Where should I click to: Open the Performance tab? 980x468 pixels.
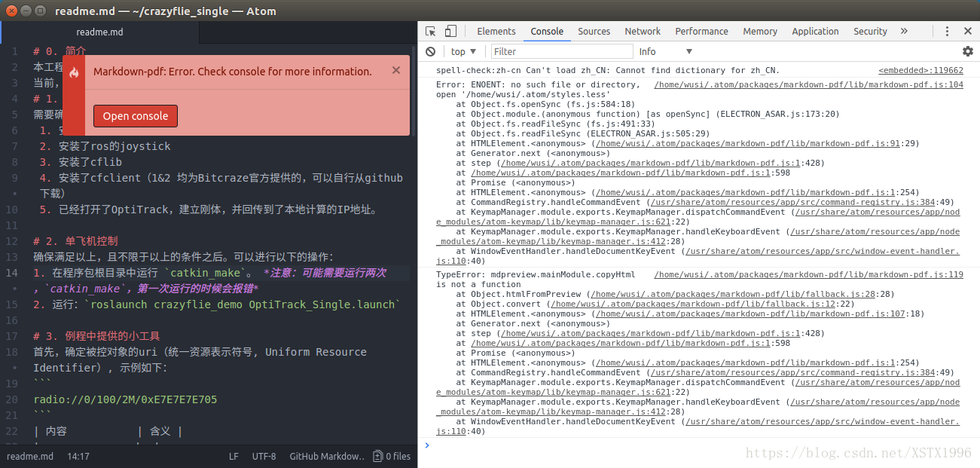click(x=701, y=31)
